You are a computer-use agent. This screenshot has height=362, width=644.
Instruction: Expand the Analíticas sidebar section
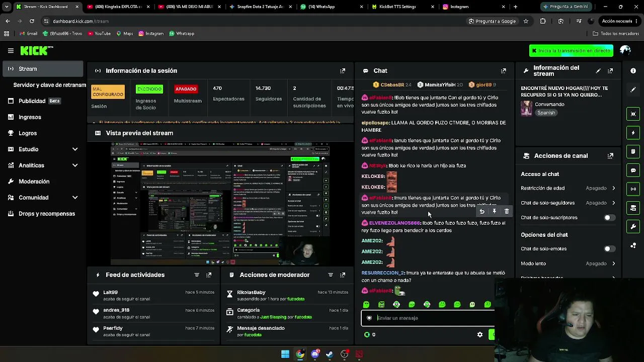coord(43,165)
